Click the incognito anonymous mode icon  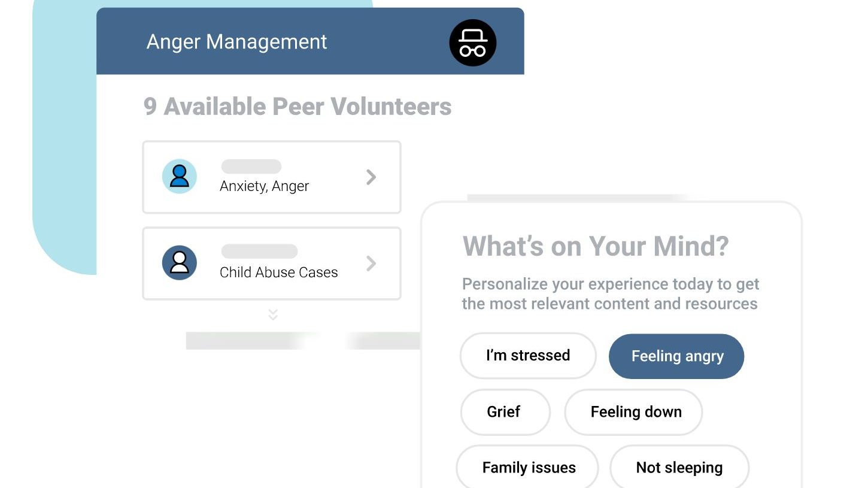472,43
